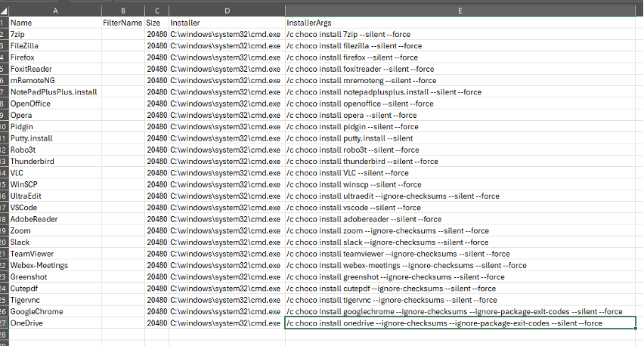Select the 'Robo3t' name cell
644x346 pixels.
point(55,150)
